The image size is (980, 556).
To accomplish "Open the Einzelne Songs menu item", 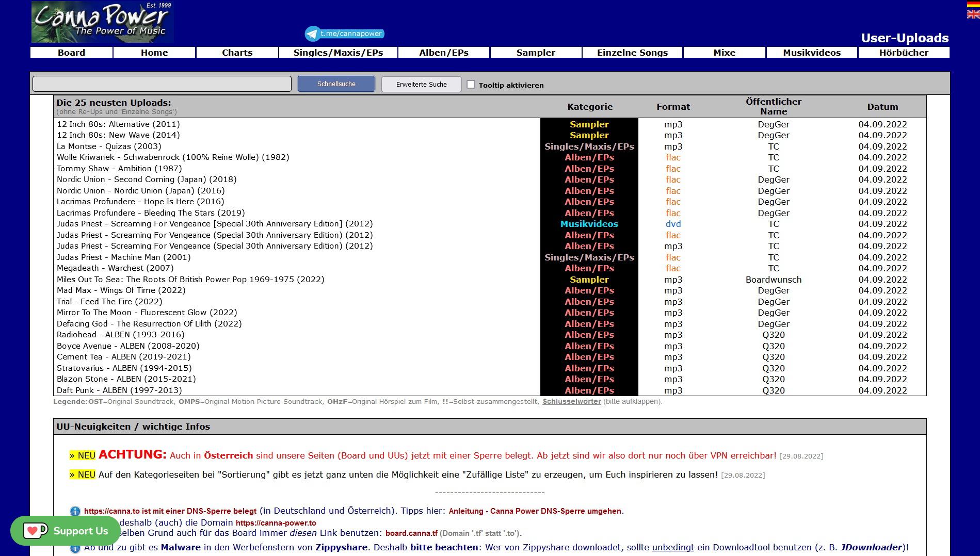I will coord(633,53).
